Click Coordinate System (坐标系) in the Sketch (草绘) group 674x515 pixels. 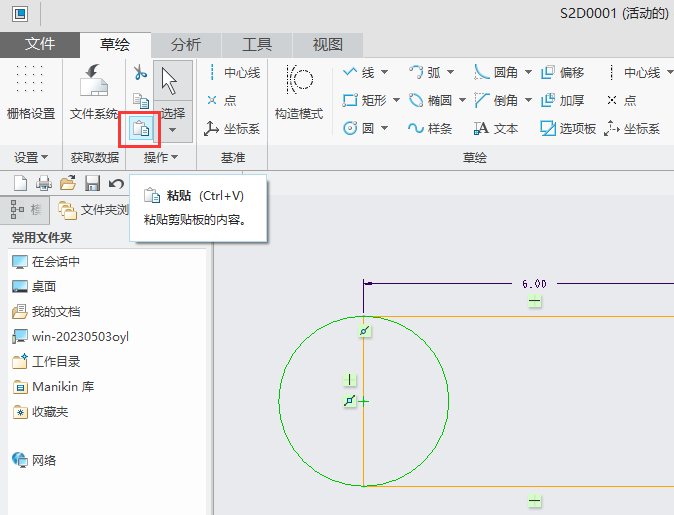tap(632, 129)
